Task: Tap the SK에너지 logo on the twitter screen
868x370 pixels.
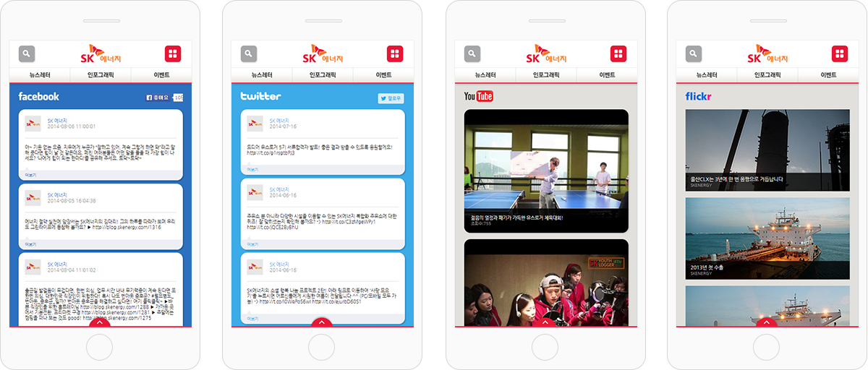Action: coord(323,54)
